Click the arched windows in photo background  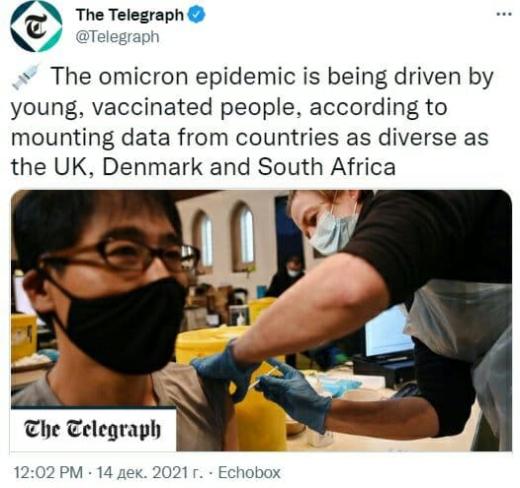(224, 238)
